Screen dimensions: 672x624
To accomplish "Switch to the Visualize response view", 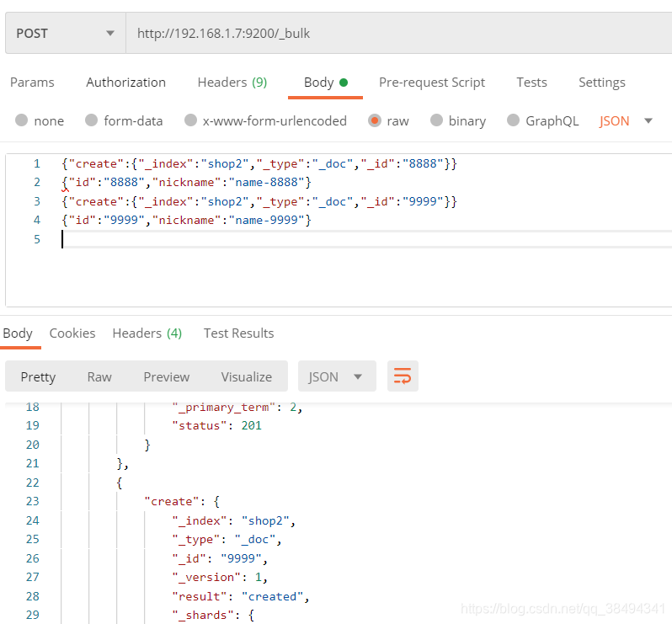I will [246, 376].
